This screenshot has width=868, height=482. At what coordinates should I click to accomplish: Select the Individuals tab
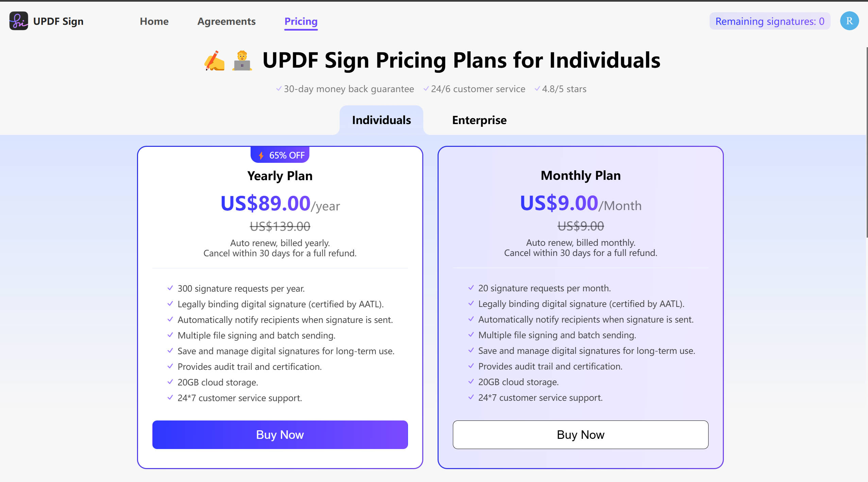[381, 120]
